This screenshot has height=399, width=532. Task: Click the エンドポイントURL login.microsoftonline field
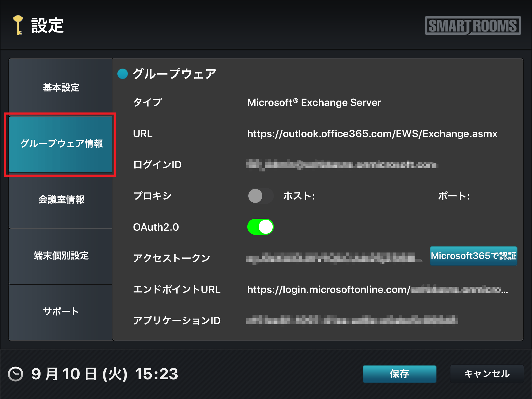[x=377, y=289]
